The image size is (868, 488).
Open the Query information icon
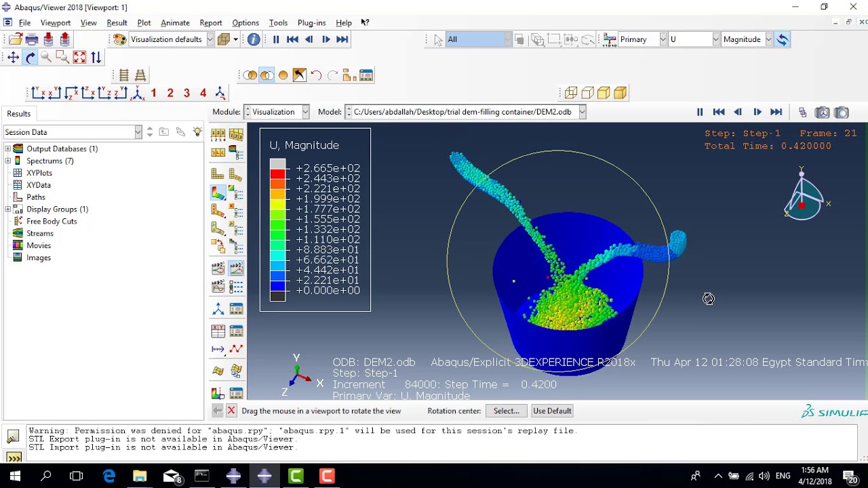click(254, 39)
